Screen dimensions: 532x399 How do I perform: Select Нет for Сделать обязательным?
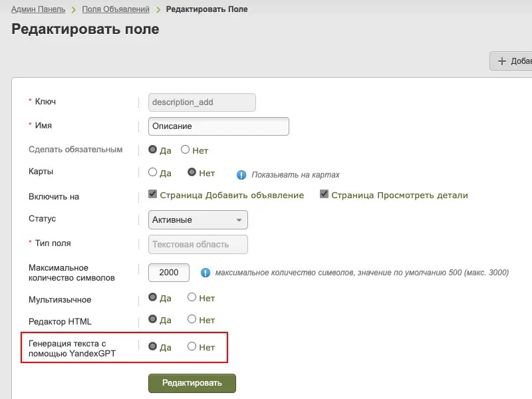186,150
